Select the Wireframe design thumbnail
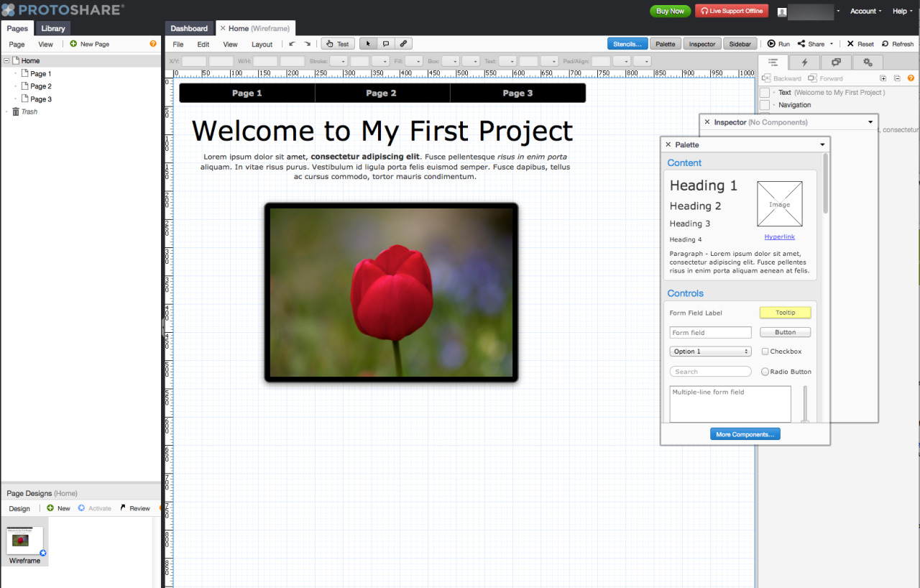Viewport: 920px width, 588px height. [25, 541]
